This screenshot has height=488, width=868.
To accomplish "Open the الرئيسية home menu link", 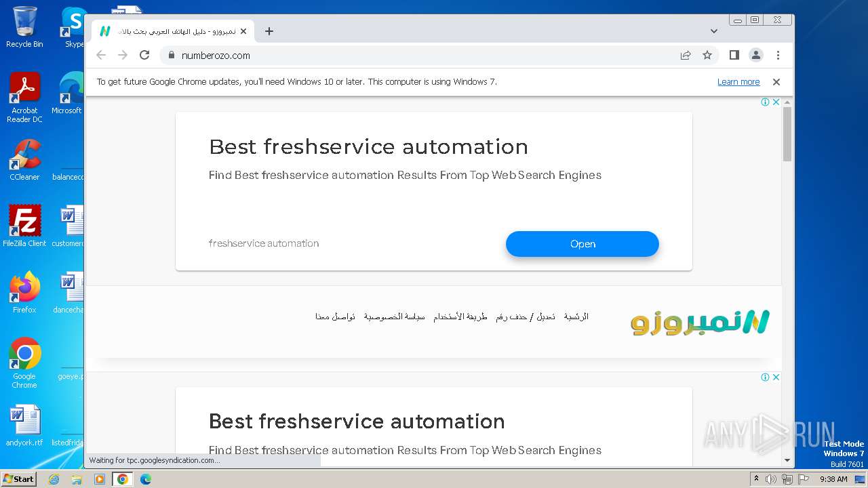I will 576,317.
